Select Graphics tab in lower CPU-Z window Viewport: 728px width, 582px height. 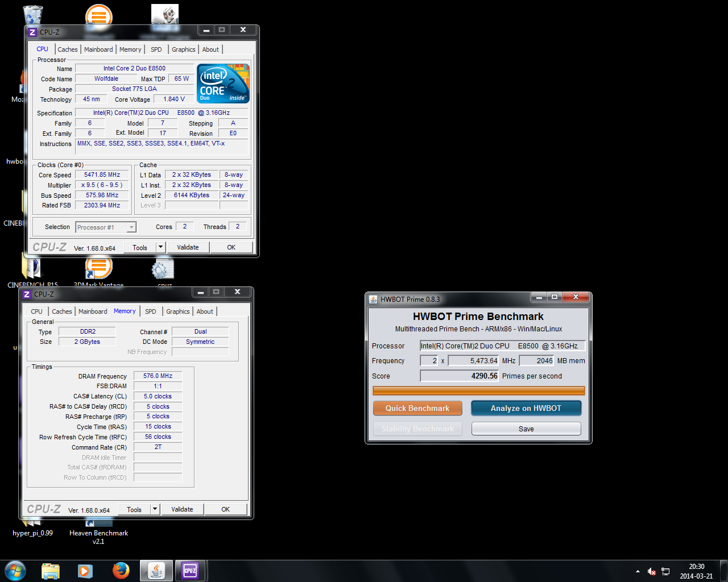point(178,311)
